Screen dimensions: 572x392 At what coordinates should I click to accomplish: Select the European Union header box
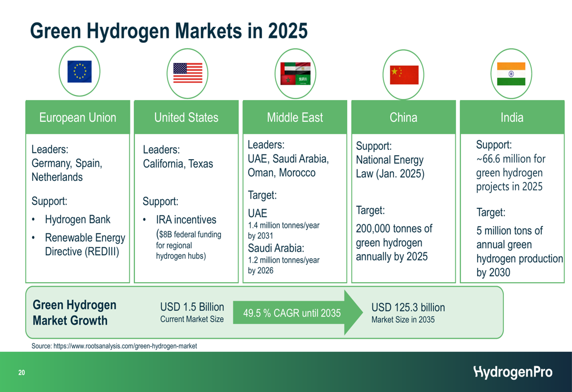(x=78, y=117)
